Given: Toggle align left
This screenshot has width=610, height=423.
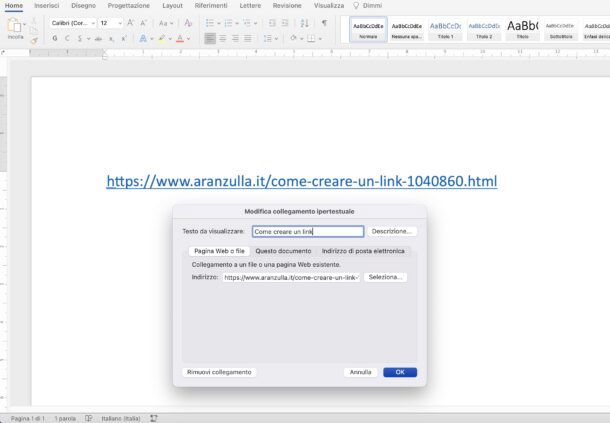Looking at the screenshot, I should [x=210, y=39].
